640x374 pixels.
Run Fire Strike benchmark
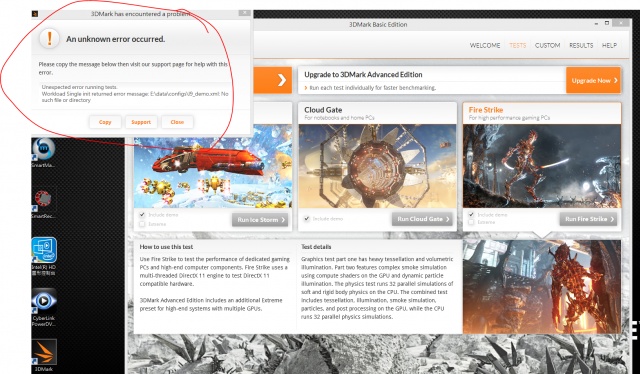[588, 219]
